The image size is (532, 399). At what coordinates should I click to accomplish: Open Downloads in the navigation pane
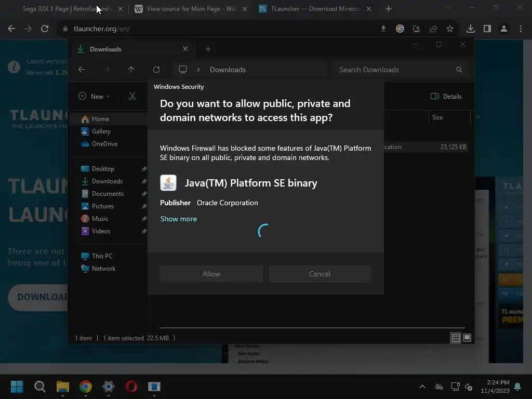click(x=107, y=181)
